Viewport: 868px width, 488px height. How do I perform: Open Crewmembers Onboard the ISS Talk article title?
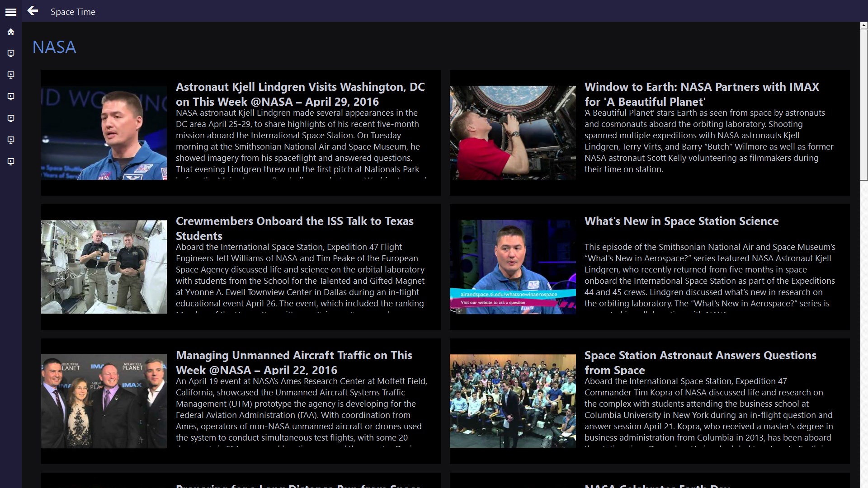(x=294, y=228)
